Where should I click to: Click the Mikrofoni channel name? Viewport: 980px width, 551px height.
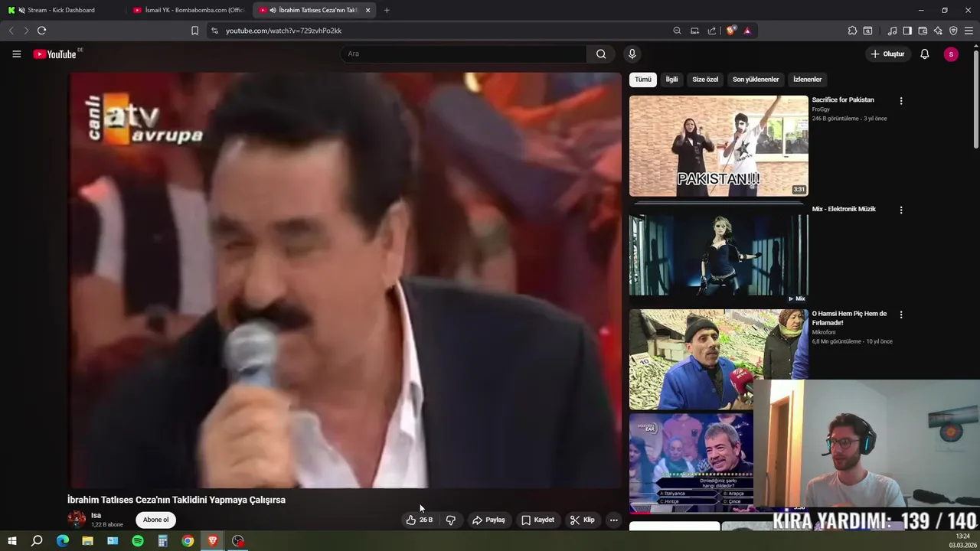(x=824, y=332)
